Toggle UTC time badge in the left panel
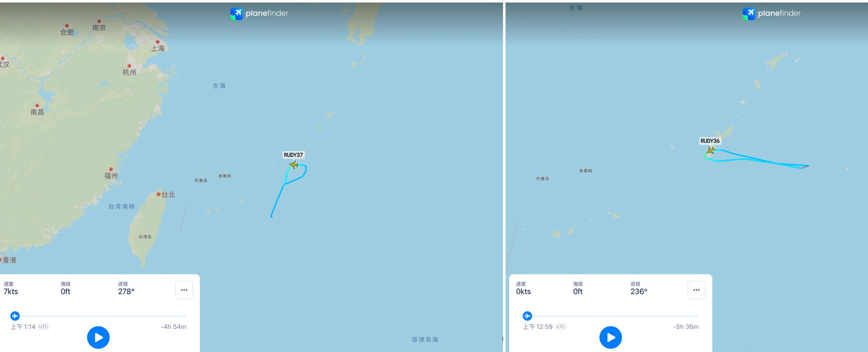The image size is (868, 352). point(43,327)
